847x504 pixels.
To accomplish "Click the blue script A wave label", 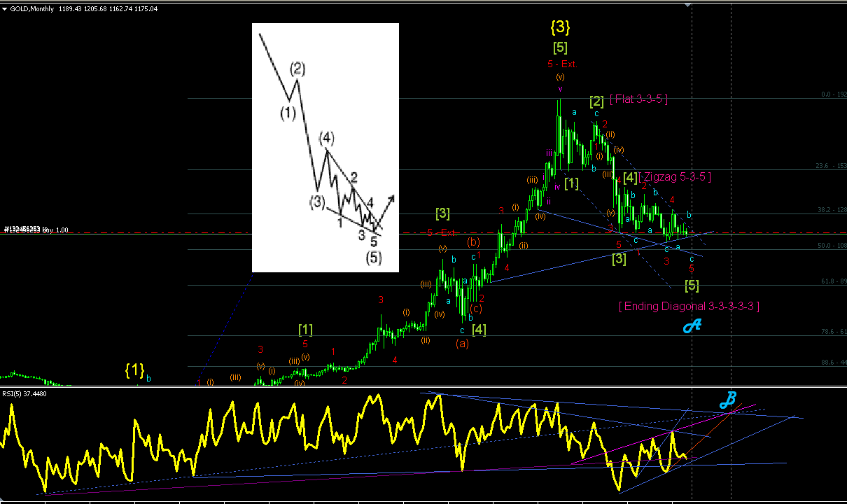I will click(692, 325).
